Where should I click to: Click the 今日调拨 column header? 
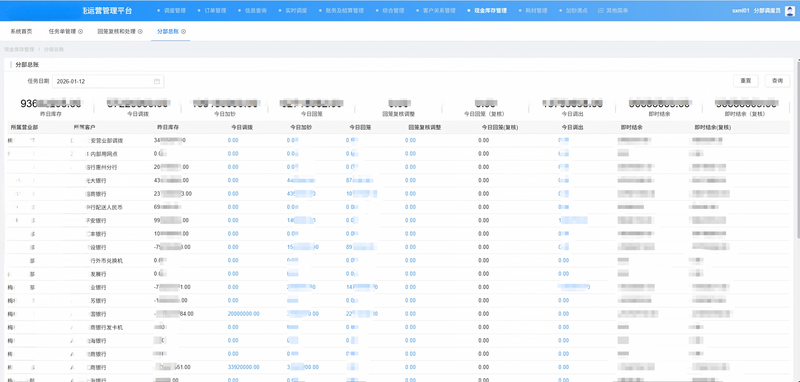click(x=241, y=127)
